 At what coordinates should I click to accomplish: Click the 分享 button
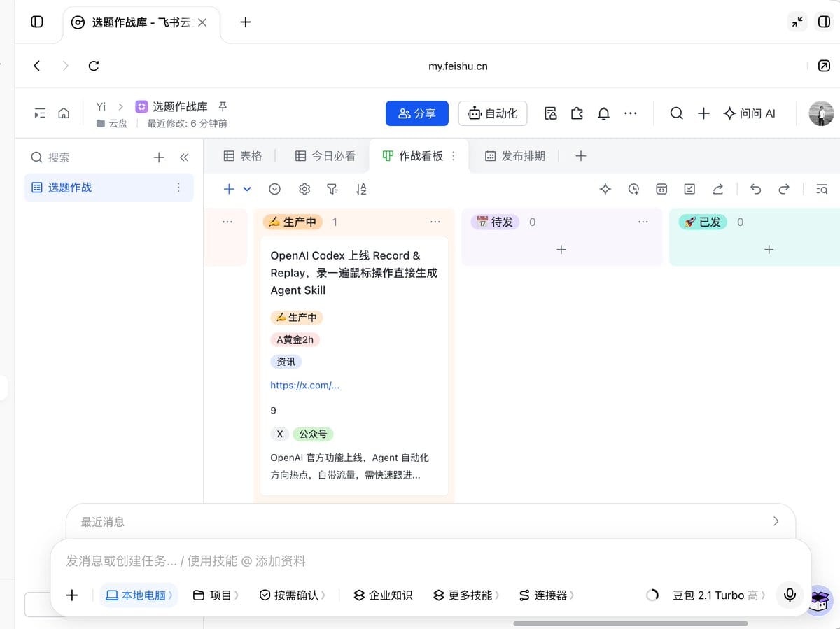pyautogui.click(x=417, y=113)
